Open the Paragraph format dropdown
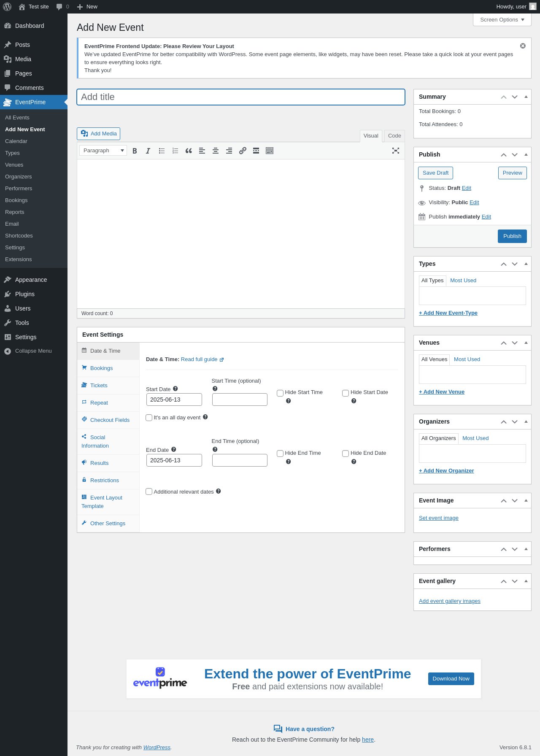Viewport: 540px width, 756px height. point(103,151)
